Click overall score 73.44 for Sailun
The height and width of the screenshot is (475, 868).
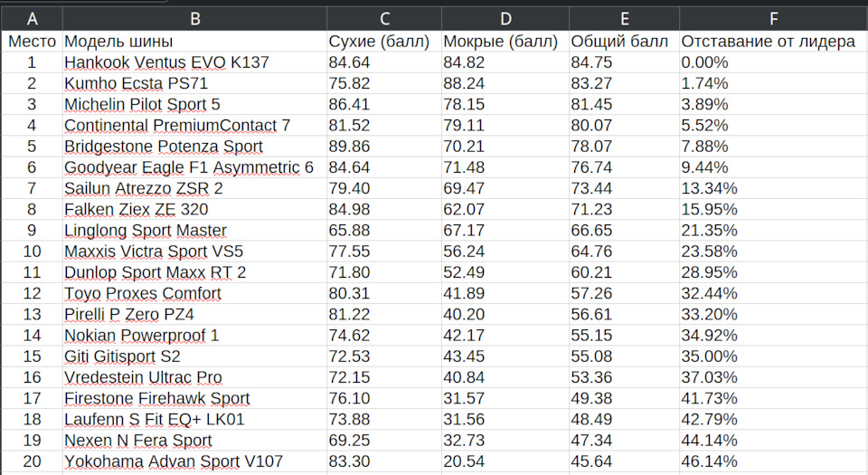pyautogui.click(x=625, y=189)
